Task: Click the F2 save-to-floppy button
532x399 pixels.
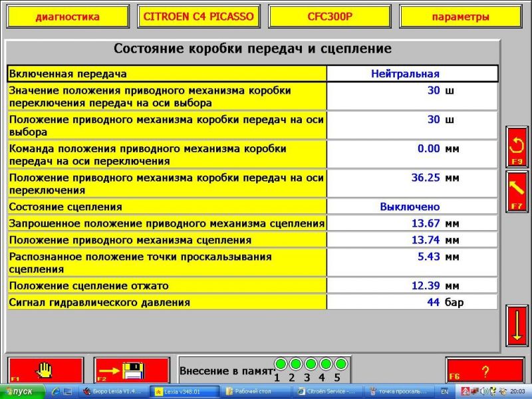Action: point(132,370)
